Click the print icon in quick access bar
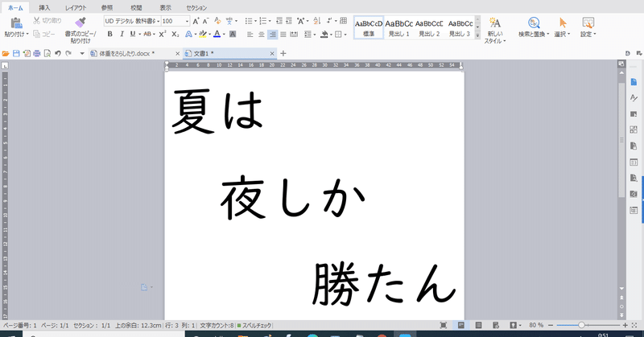 pyautogui.click(x=37, y=53)
